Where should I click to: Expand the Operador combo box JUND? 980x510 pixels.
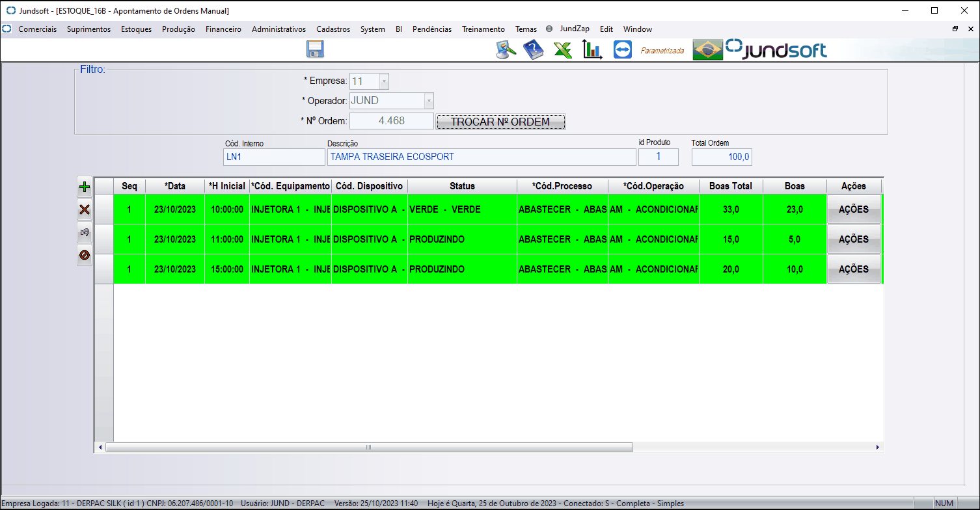428,101
